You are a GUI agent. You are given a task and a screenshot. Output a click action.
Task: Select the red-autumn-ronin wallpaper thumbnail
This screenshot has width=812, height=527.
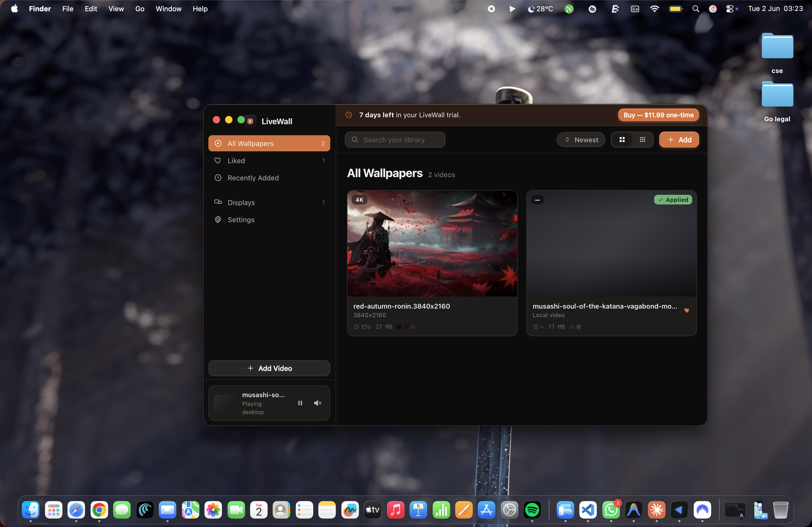pos(432,243)
